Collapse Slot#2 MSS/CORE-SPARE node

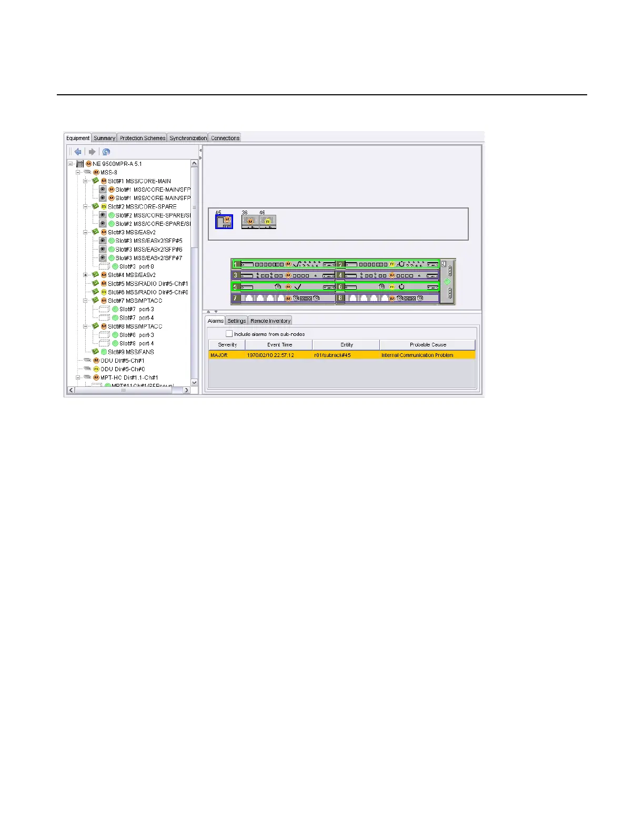click(x=86, y=206)
